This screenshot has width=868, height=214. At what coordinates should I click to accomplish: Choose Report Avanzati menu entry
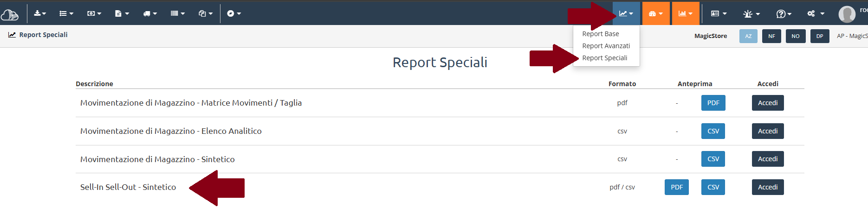[x=606, y=46]
